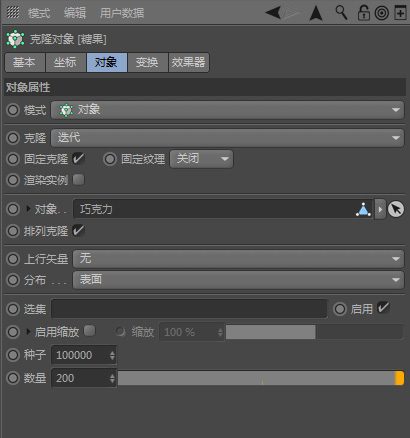Toggle the 固定克隆 checkbox
Screen dimensions: 410x438
click(78, 159)
